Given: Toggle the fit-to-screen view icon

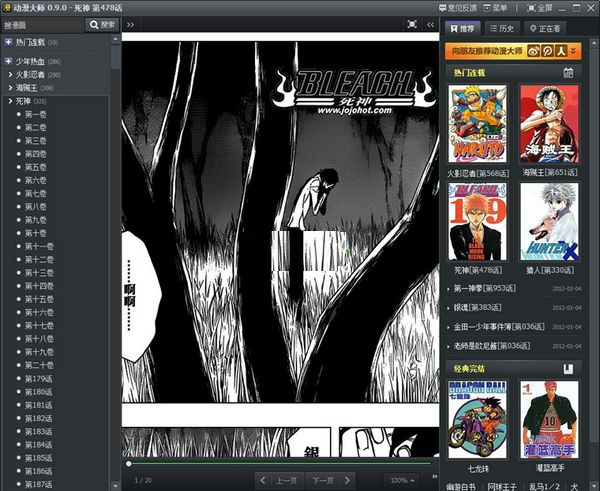Looking at the screenshot, I should [412, 24].
